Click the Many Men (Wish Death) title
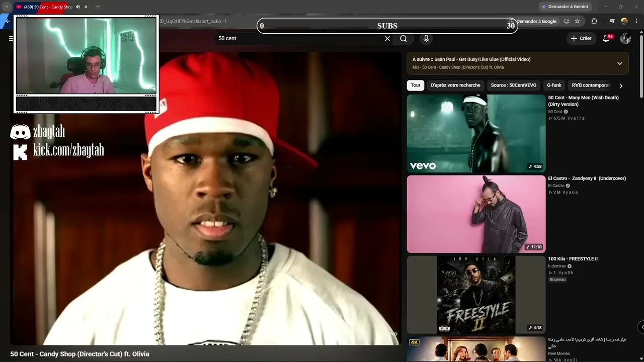The image size is (644, 362). click(583, 101)
